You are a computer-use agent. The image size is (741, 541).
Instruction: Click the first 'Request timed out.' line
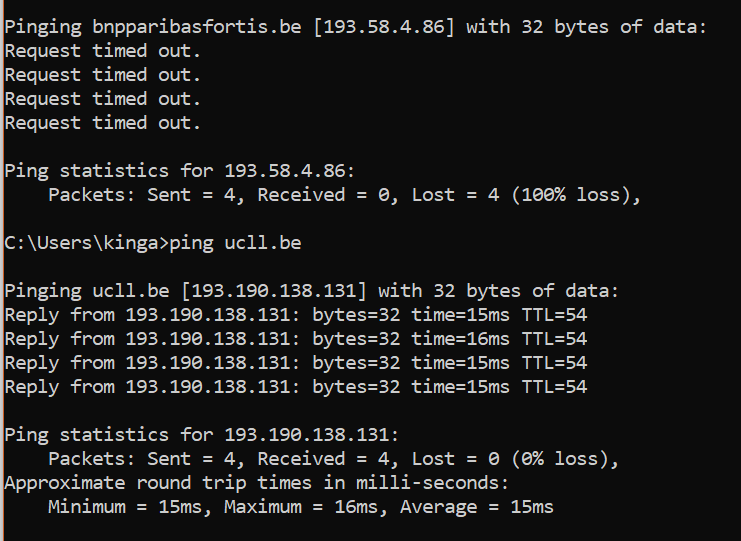103,51
